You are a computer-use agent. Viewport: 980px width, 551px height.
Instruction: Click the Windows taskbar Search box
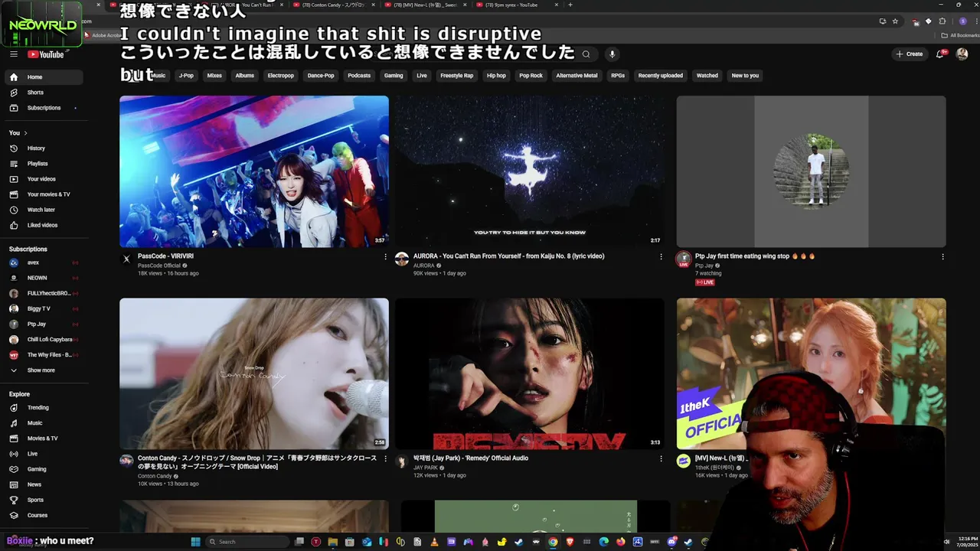[x=248, y=542]
